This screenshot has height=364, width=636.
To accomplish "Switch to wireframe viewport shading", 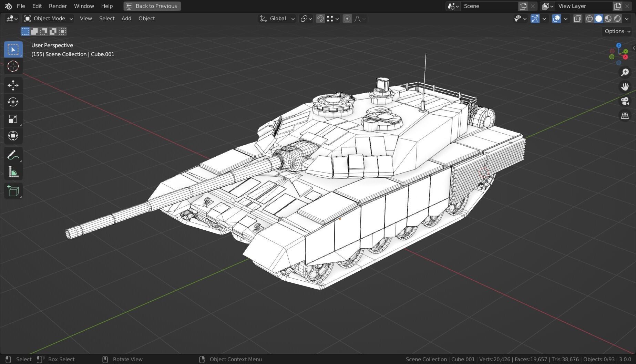I will click(x=589, y=19).
